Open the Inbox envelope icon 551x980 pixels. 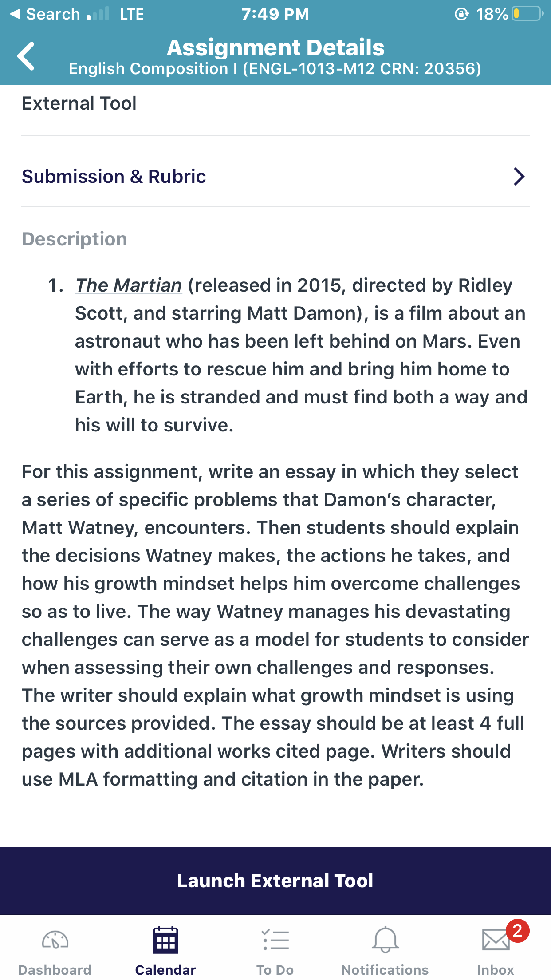coord(496,940)
